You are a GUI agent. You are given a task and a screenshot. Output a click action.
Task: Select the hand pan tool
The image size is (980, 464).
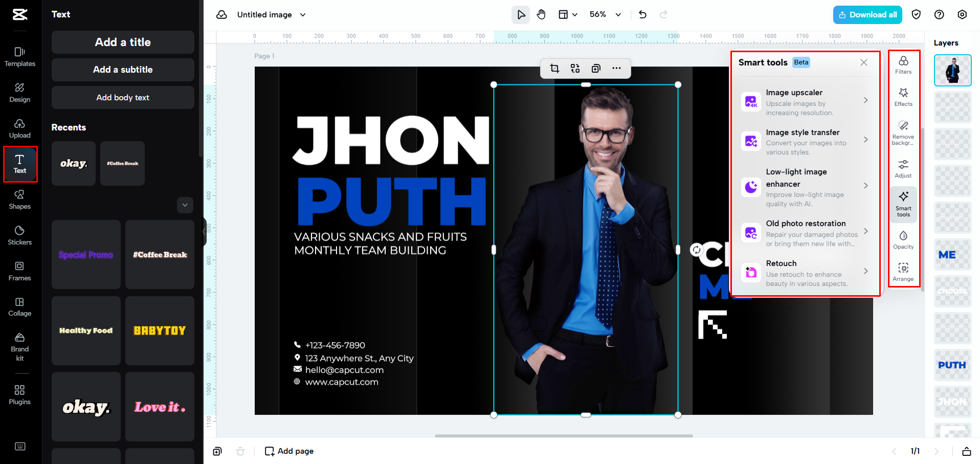tap(541, 15)
